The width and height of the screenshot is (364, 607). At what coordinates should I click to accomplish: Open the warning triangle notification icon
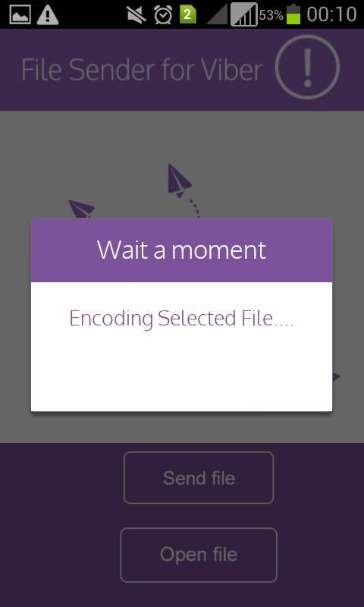tap(48, 15)
